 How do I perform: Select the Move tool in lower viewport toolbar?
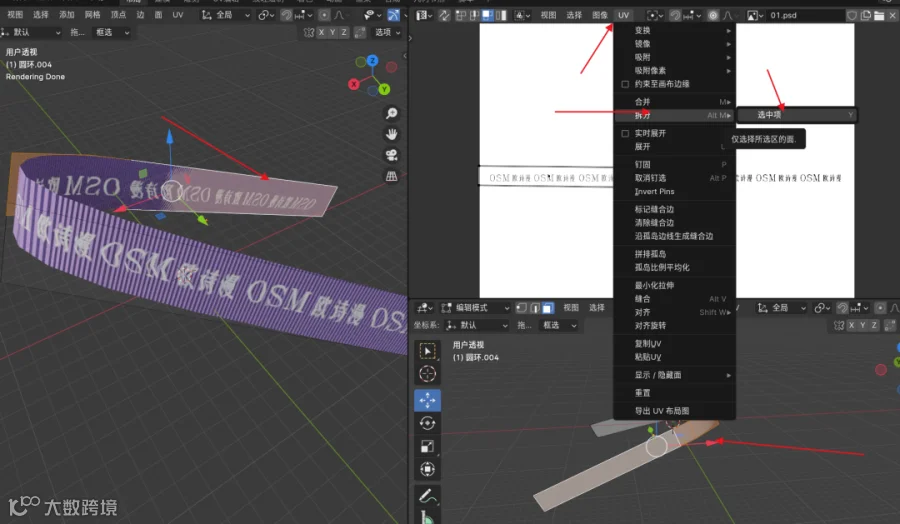pyautogui.click(x=427, y=400)
